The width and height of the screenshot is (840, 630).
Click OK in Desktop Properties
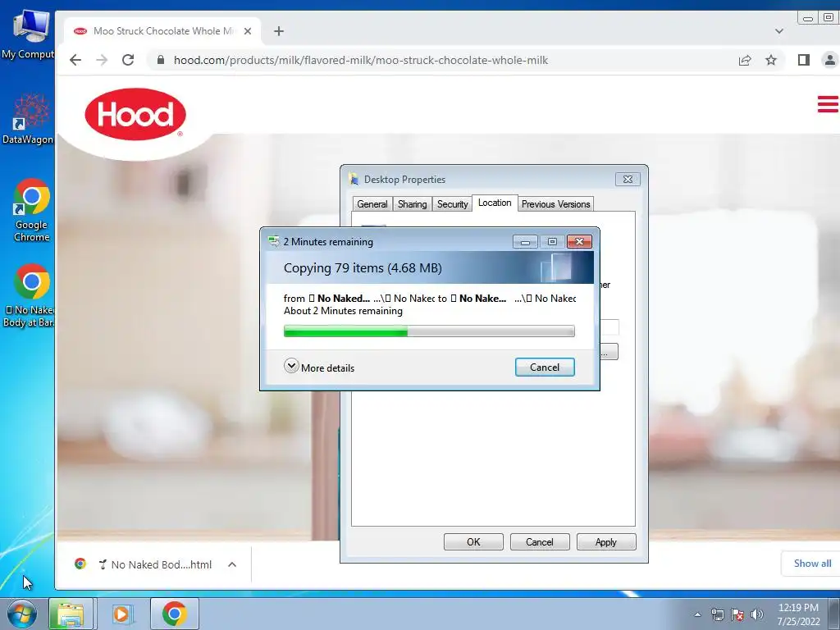(473, 541)
